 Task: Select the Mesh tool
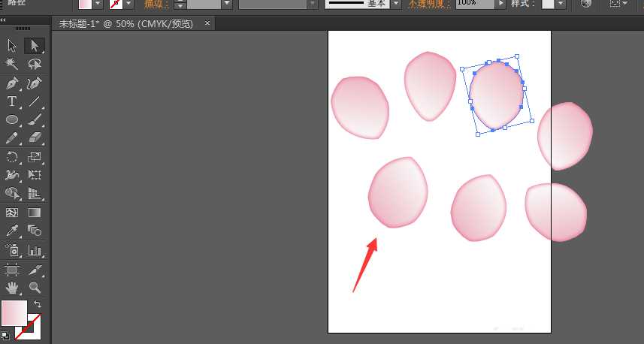pos(12,213)
